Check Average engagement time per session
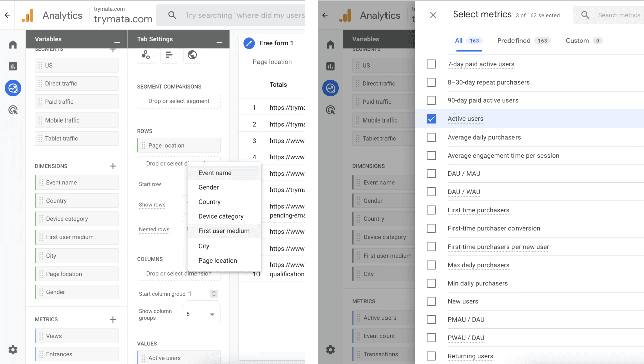 tap(431, 155)
